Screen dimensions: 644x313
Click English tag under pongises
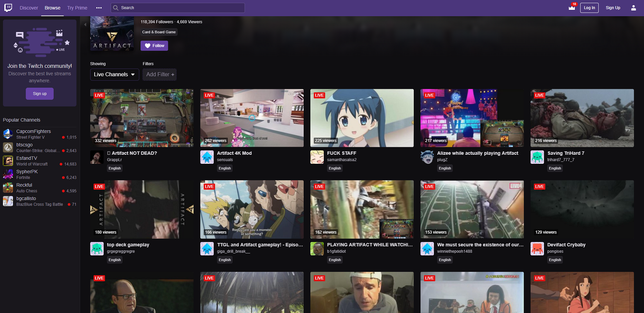point(555,260)
